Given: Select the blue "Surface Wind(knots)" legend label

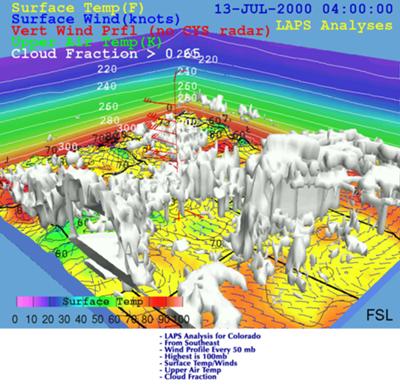Looking at the screenshot, I should 95,19.
